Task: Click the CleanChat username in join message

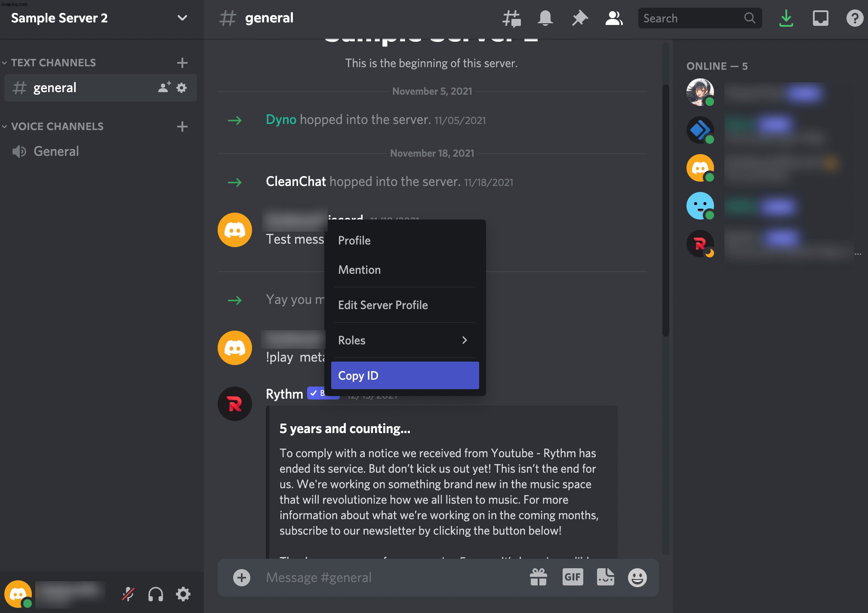Action: coord(296,181)
